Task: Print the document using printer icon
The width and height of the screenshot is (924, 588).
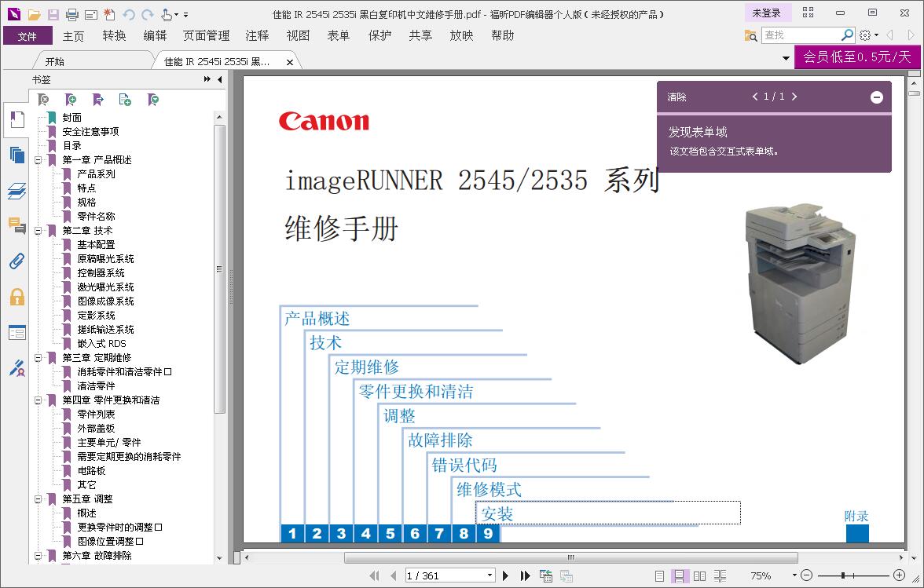Action: click(x=72, y=15)
